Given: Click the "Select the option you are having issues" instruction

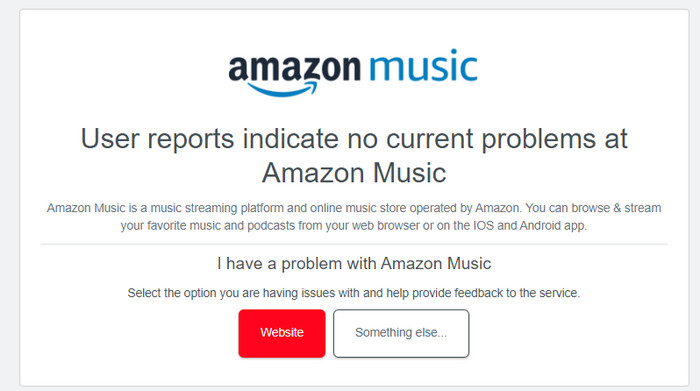Looking at the screenshot, I should click(354, 293).
